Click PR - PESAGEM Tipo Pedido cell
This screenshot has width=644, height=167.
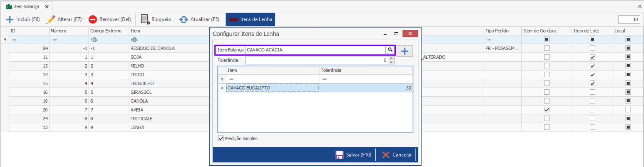coord(502,49)
